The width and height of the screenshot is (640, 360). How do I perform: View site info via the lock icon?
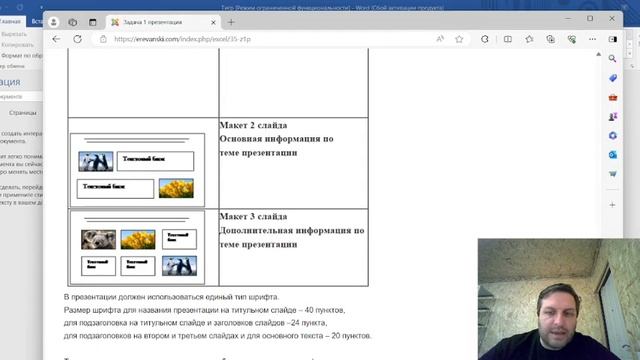coord(103,39)
